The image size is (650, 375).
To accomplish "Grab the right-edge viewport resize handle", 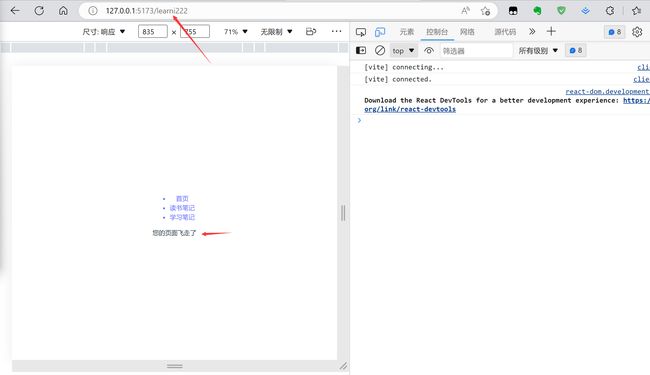I will point(343,213).
